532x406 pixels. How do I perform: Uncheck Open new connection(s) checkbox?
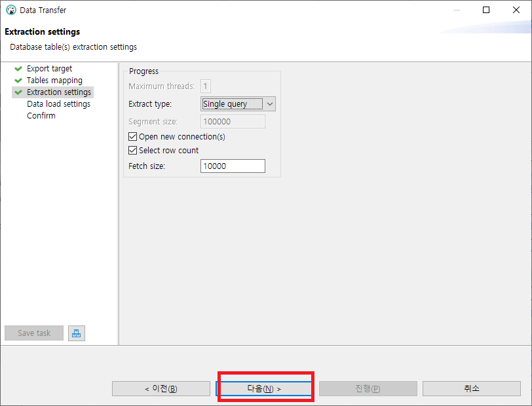(133, 137)
